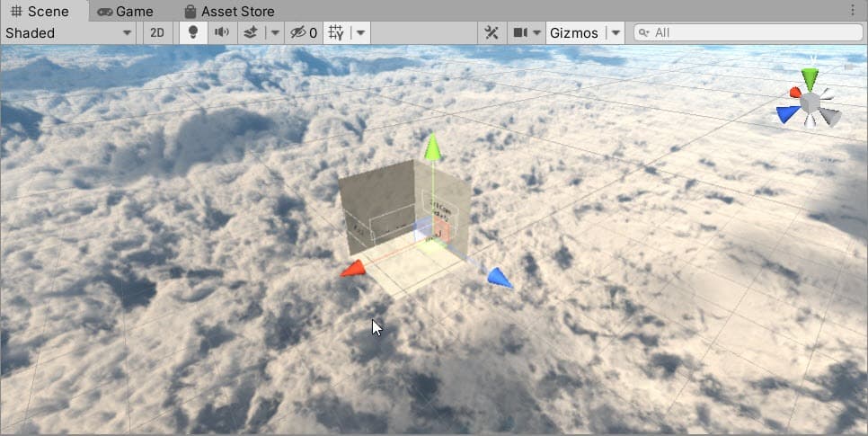This screenshot has height=436, width=868.
Task: Toggle the grid visibility icon
Action: click(x=336, y=32)
